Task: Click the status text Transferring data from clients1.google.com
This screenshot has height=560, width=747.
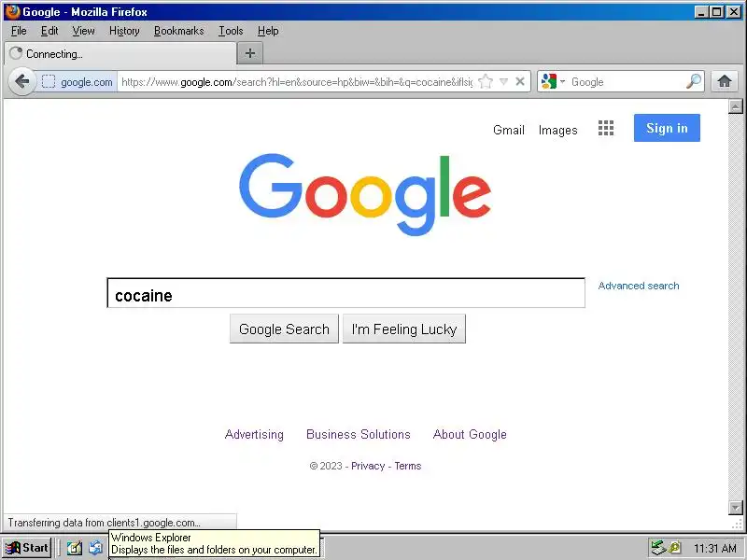Action: tap(104, 523)
